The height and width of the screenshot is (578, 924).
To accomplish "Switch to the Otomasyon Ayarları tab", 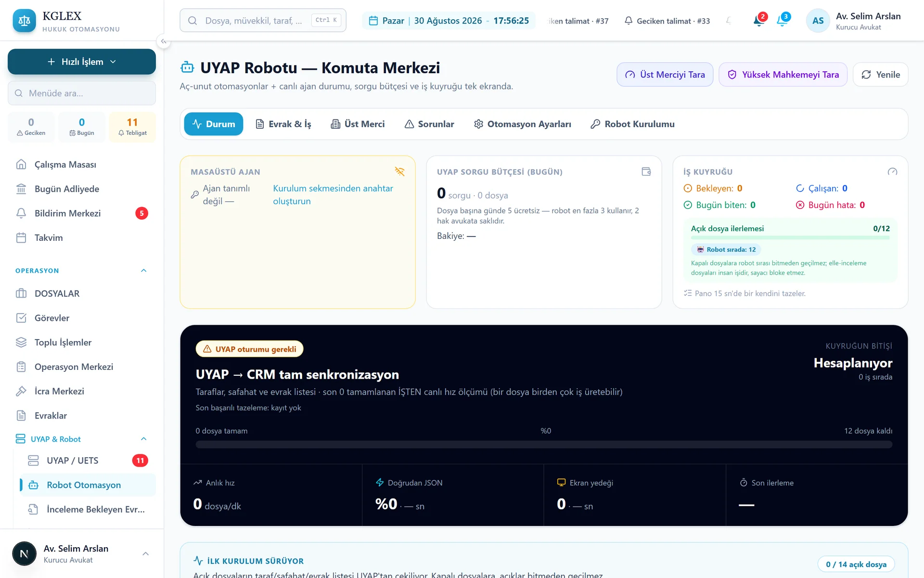I will [522, 124].
